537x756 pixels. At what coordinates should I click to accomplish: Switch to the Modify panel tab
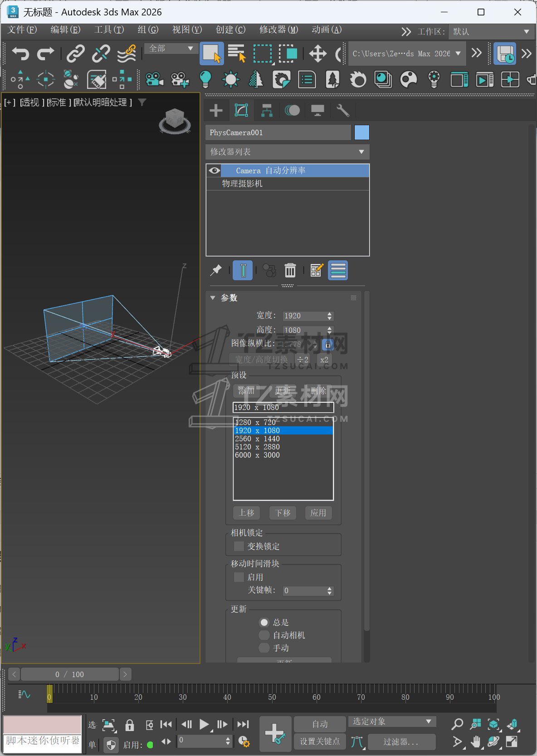241,110
